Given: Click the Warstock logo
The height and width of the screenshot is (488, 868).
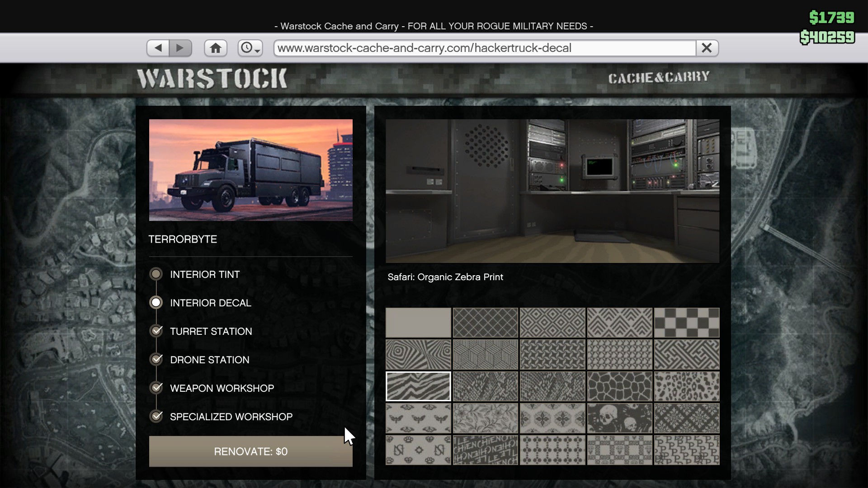Looking at the screenshot, I should [x=212, y=79].
